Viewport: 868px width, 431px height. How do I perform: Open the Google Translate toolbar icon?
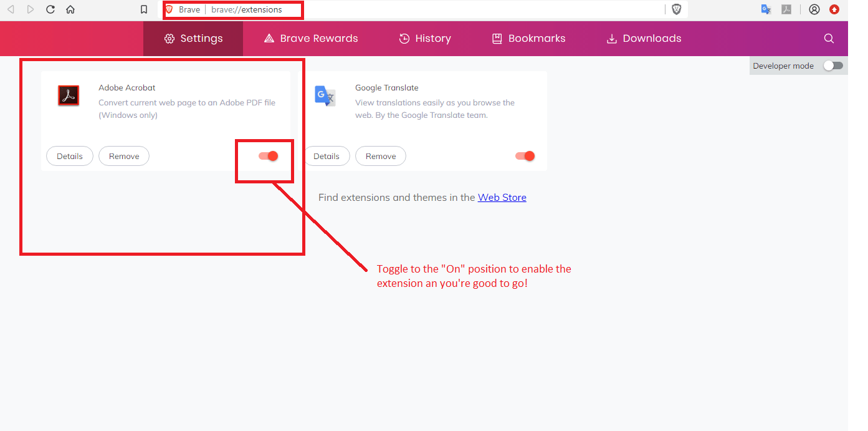coord(766,9)
